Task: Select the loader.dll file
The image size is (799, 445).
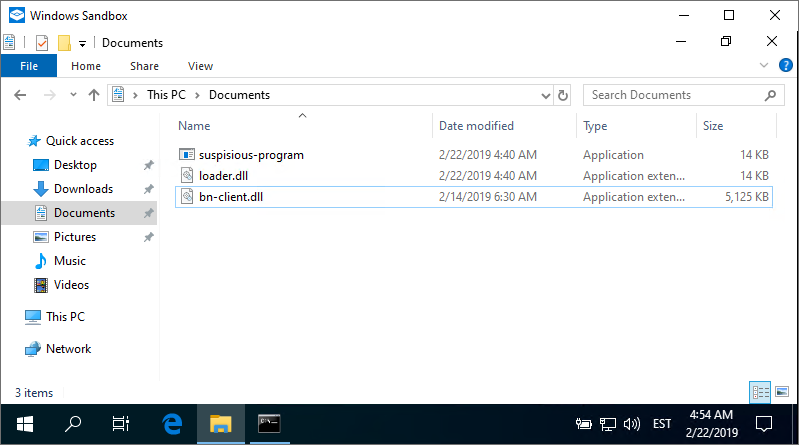Action: point(474,176)
